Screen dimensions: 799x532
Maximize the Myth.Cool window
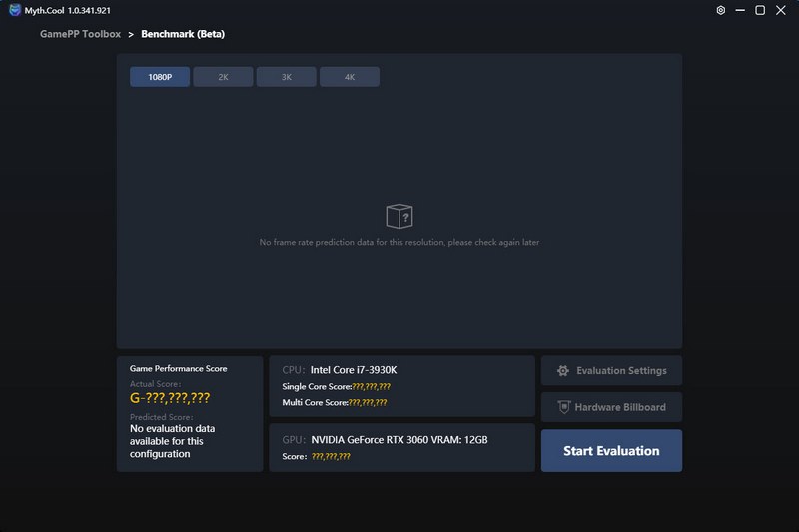(760, 10)
